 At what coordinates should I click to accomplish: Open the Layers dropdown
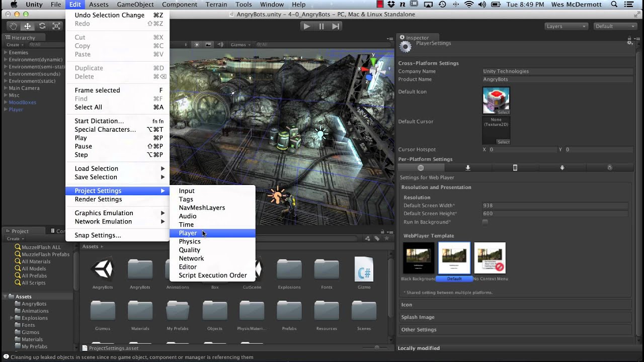[566, 26]
